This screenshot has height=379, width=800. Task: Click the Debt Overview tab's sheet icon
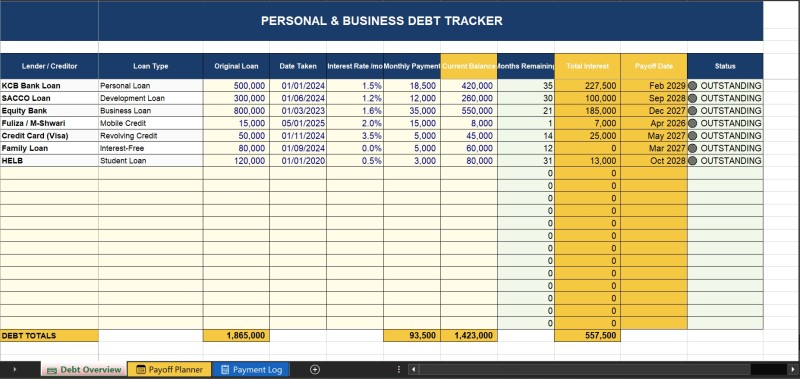coord(52,370)
